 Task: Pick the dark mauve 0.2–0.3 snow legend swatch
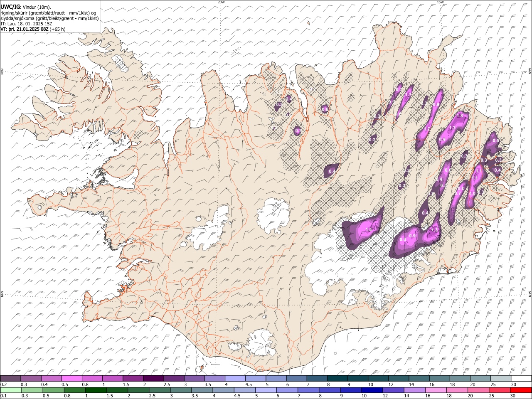10,379
